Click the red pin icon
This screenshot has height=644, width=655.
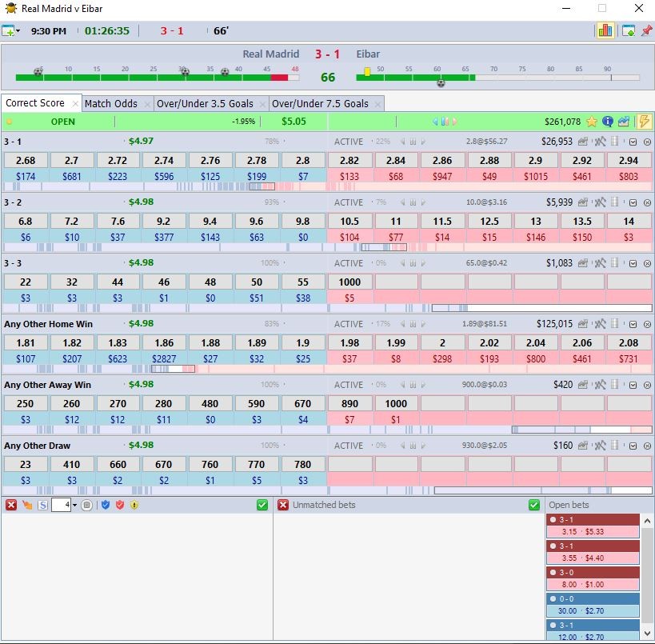646,30
